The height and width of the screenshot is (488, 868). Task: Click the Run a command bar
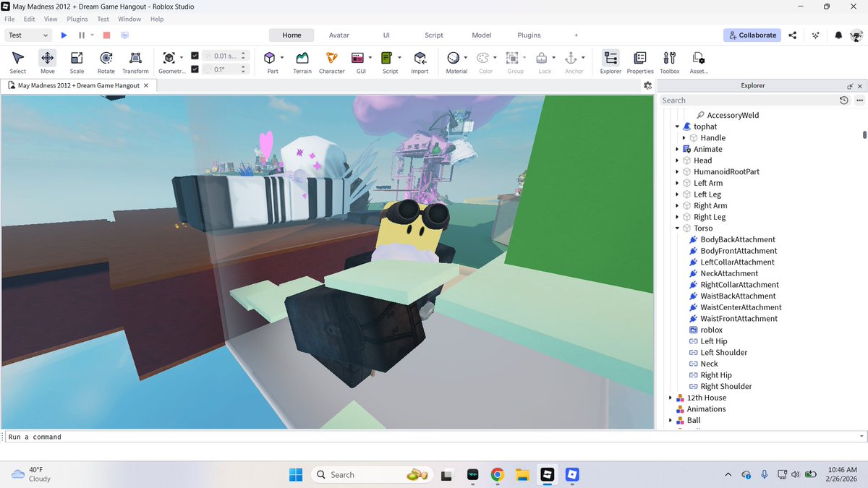pyautogui.click(x=434, y=437)
